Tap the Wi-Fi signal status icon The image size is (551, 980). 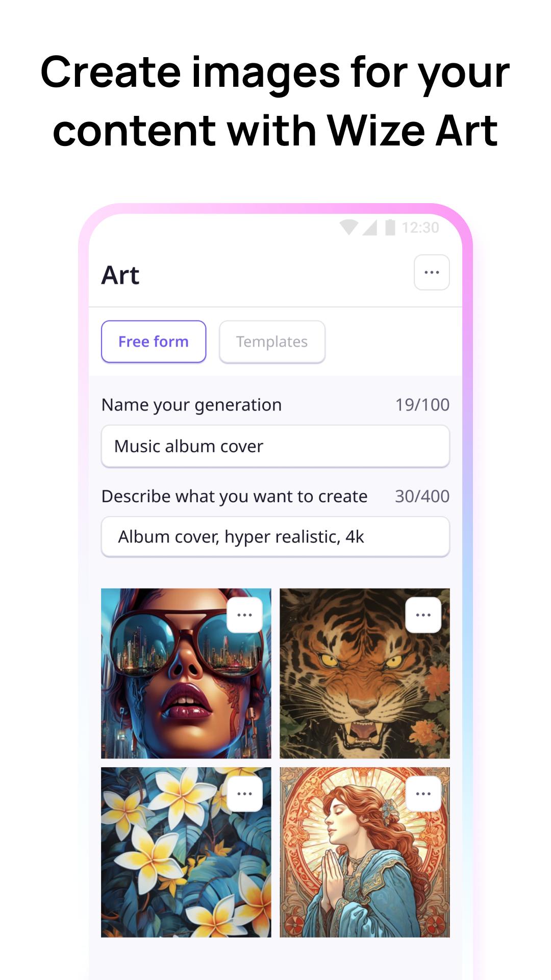(x=349, y=228)
